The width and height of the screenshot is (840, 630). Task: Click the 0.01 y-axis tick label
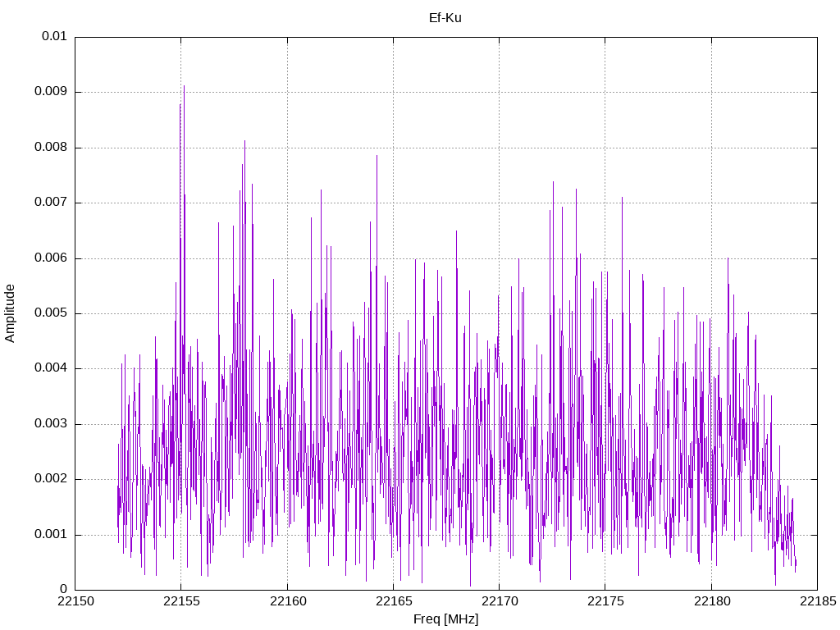[55, 36]
